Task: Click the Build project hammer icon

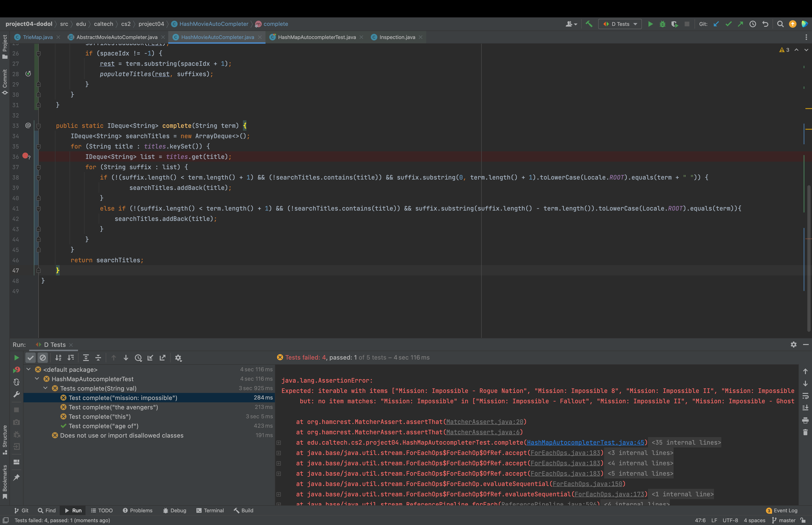Action: [589, 24]
